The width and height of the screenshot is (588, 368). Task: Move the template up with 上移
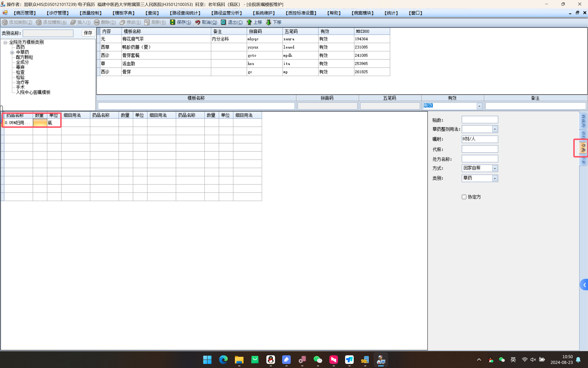249,22
